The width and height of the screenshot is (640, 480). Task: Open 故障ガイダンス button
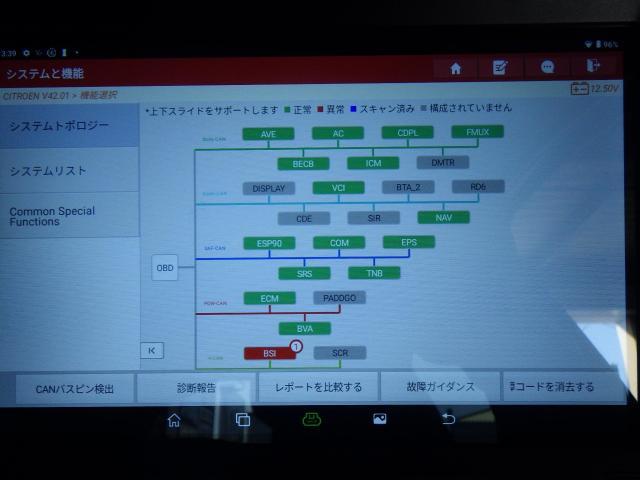click(440, 387)
